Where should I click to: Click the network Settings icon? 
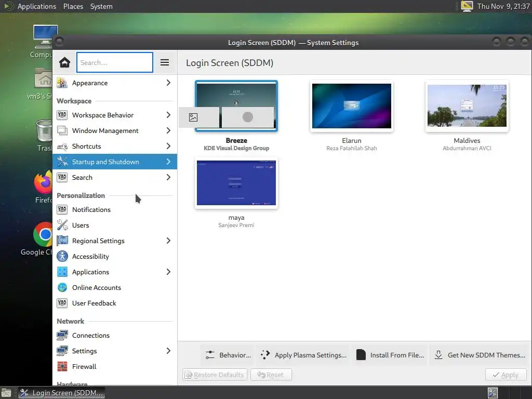point(62,351)
